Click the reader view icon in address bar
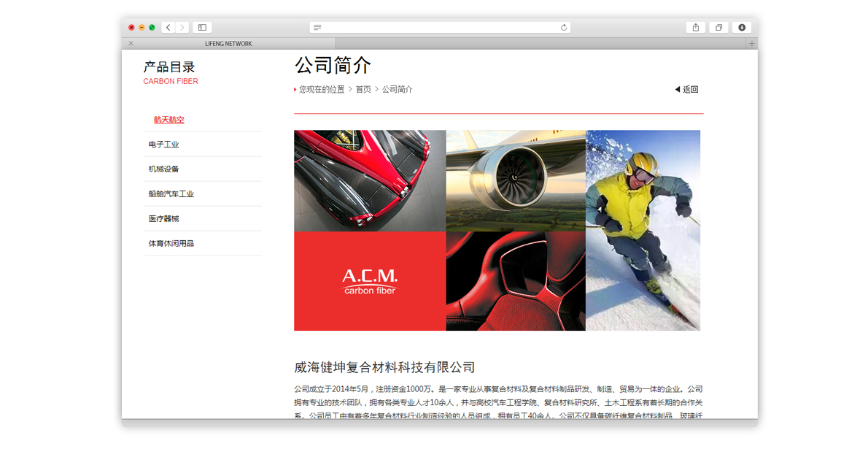This screenshot has height=449, width=868. coord(317,27)
